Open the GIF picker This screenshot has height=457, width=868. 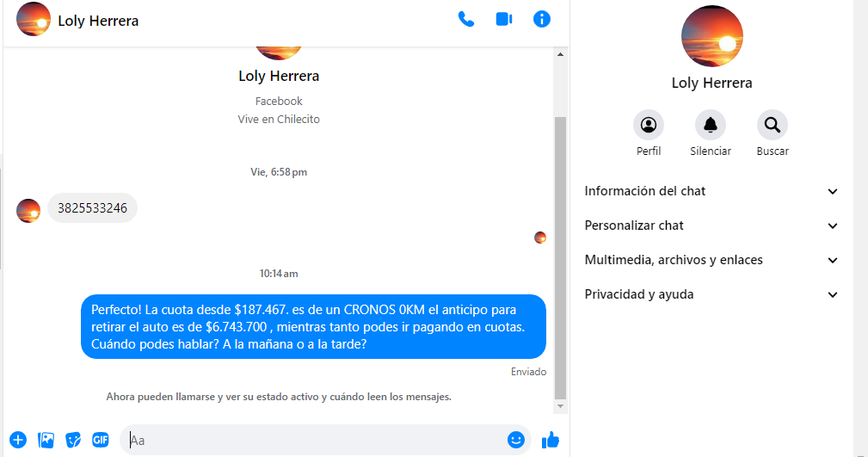click(x=100, y=440)
